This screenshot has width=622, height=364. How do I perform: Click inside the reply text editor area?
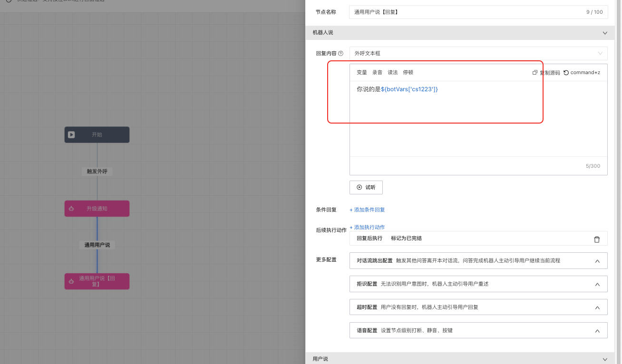click(x=478, y=119)
